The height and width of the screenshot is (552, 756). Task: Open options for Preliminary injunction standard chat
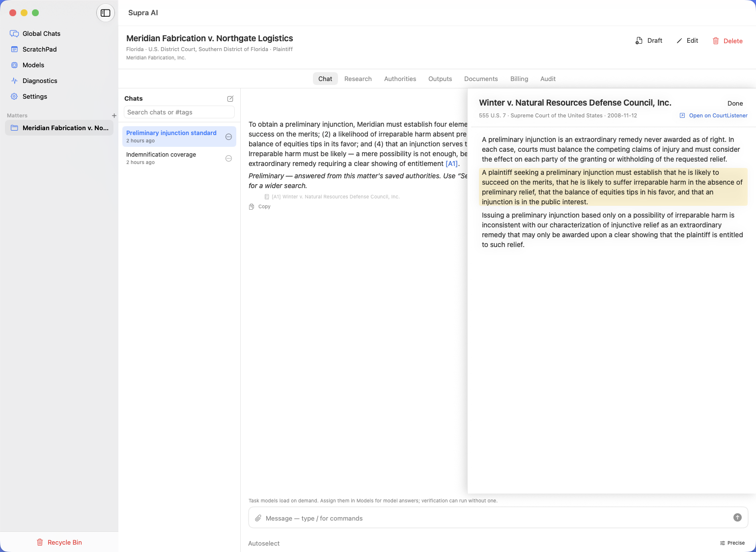(x=228, y=137)
